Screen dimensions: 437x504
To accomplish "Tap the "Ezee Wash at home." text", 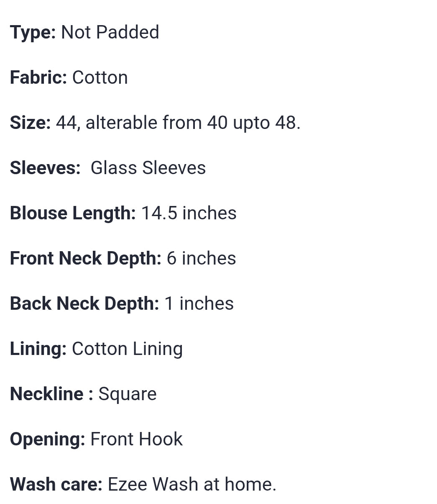I will [192, 485].
